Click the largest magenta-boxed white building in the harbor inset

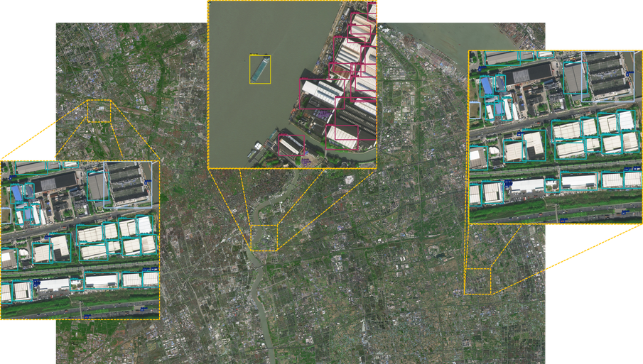(321, 94)
